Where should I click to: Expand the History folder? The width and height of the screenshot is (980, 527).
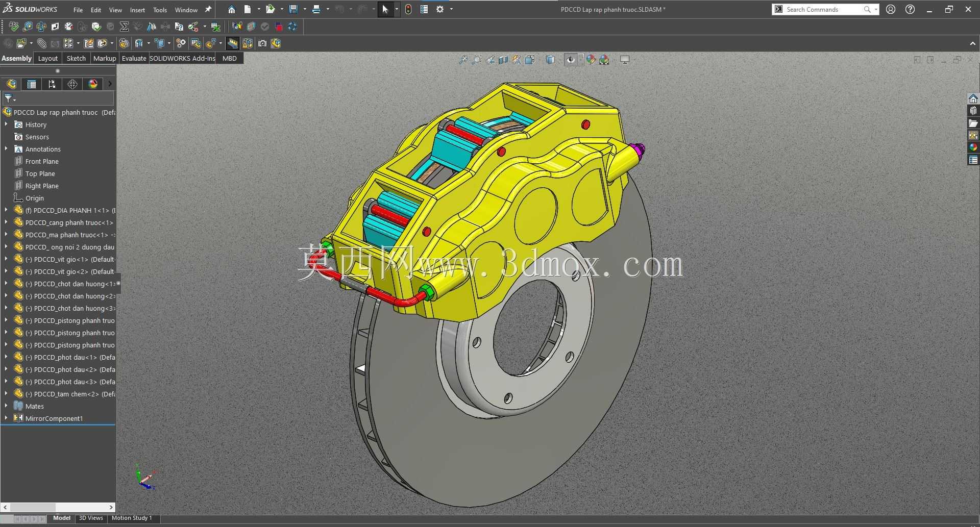click(x=6, y=124)
